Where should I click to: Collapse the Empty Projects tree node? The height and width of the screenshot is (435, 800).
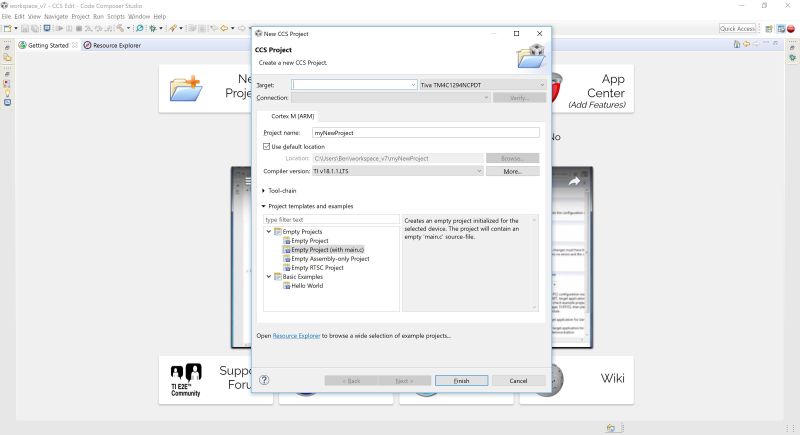(269, 232)
